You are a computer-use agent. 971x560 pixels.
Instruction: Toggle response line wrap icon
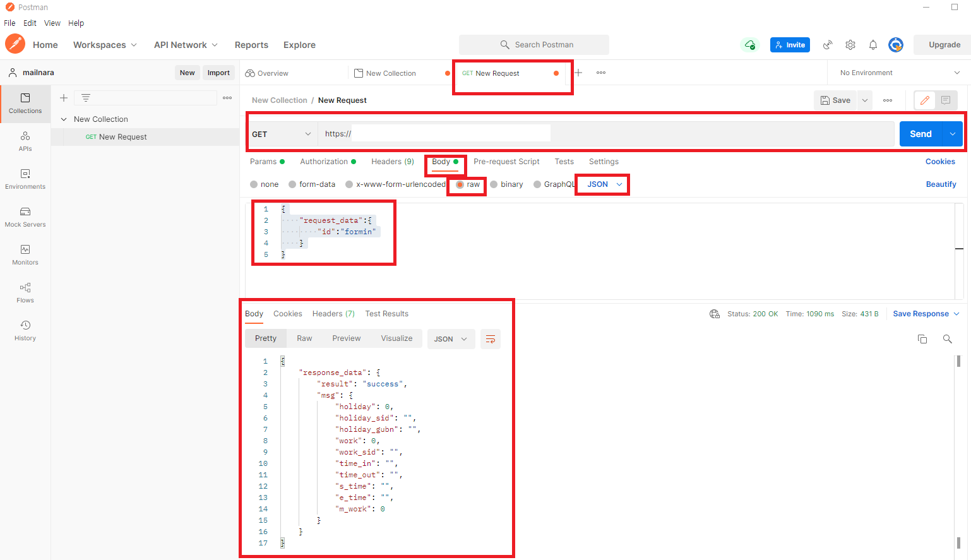coord(491,339)
